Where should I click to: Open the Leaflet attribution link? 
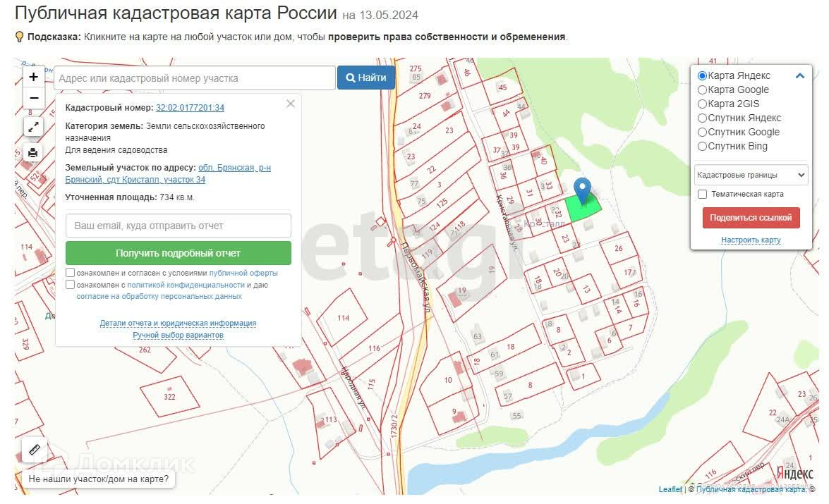click(670, 489)
